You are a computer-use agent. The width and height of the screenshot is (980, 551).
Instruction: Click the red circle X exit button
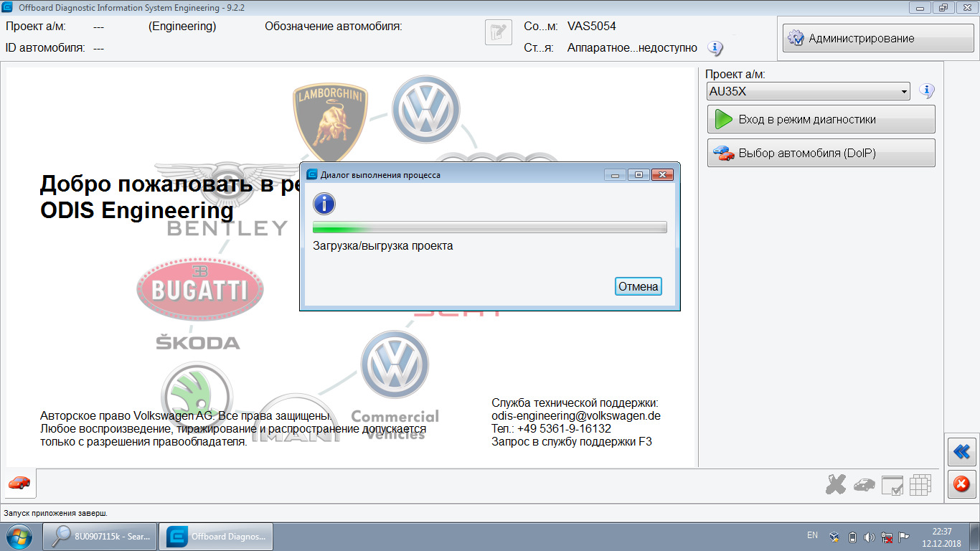(961, 484)
